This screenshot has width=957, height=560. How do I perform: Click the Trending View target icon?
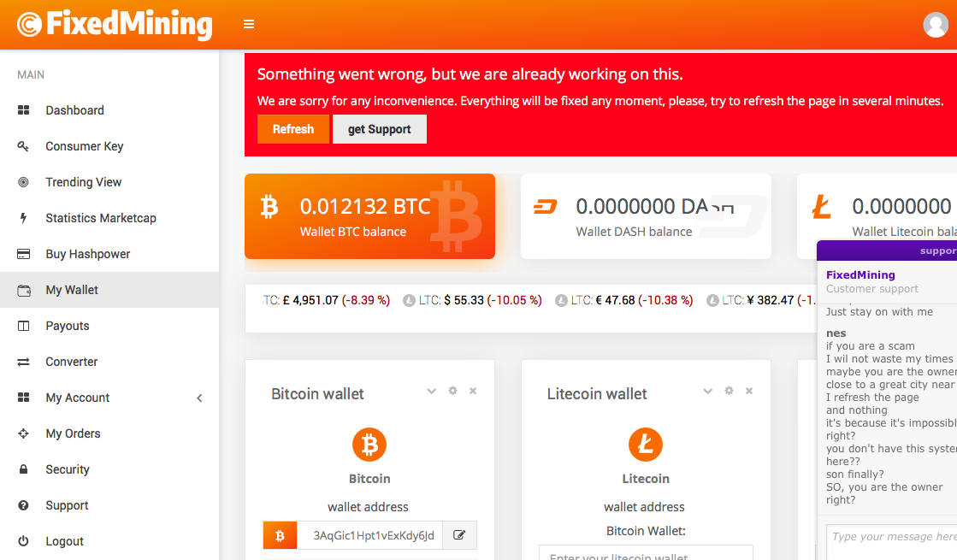pos(23,182)
